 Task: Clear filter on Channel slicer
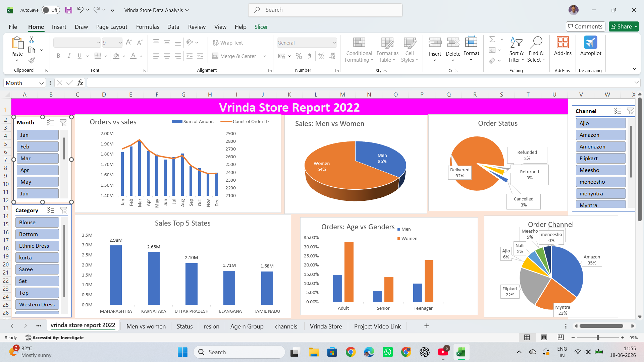pyautogui.click(x=630, y=111)
